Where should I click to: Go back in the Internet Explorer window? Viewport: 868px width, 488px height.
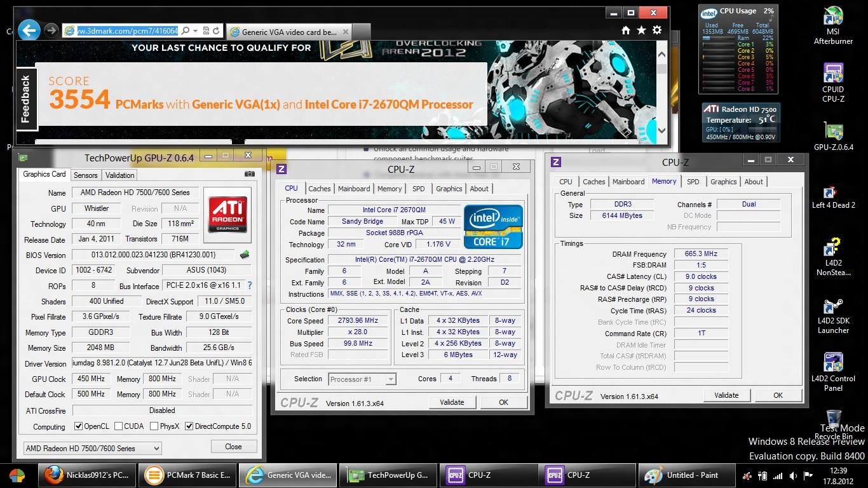(x=29, y=30)
